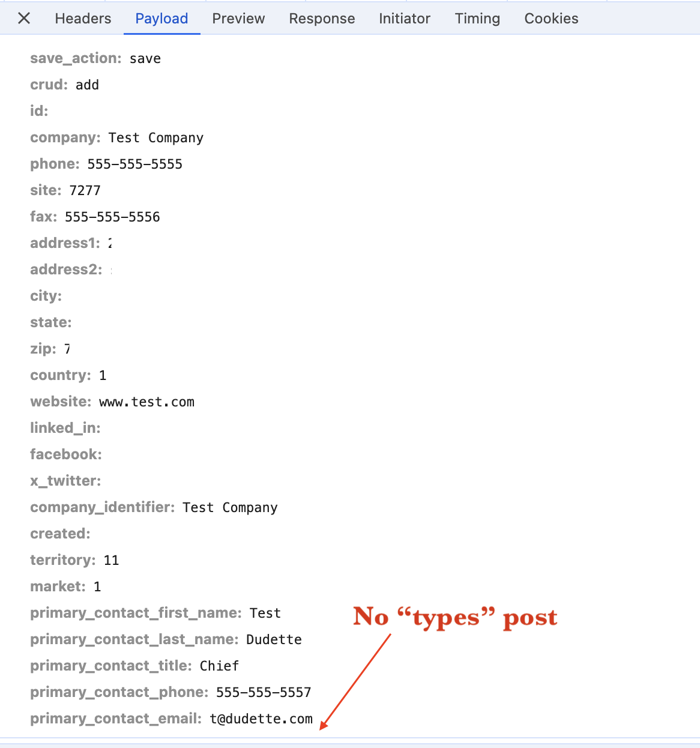
Task: Click the fax value 555-555-5556
Action: [113, 217]
